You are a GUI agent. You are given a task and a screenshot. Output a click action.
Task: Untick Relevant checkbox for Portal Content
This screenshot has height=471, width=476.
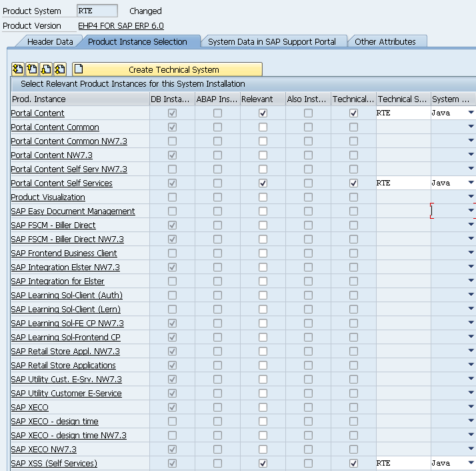tap(263, 113)
